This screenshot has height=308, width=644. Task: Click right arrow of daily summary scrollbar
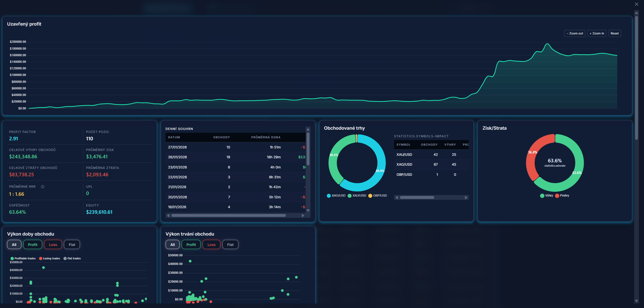click(x=303, y=216)
